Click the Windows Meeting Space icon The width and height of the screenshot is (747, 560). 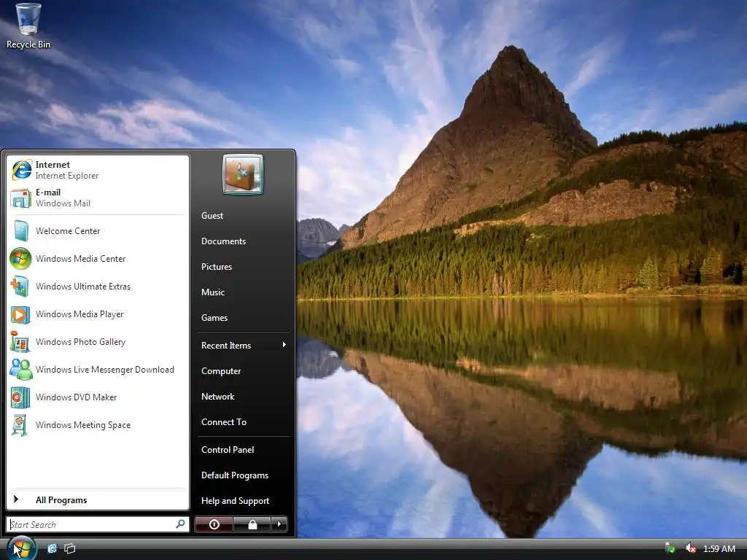(20, 425)
